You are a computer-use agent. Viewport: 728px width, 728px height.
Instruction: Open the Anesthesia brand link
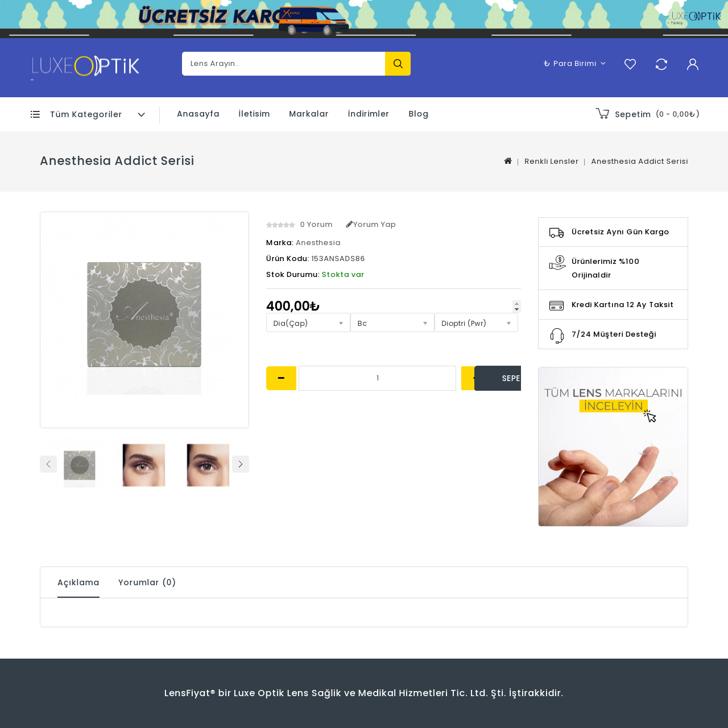point(318,243)
